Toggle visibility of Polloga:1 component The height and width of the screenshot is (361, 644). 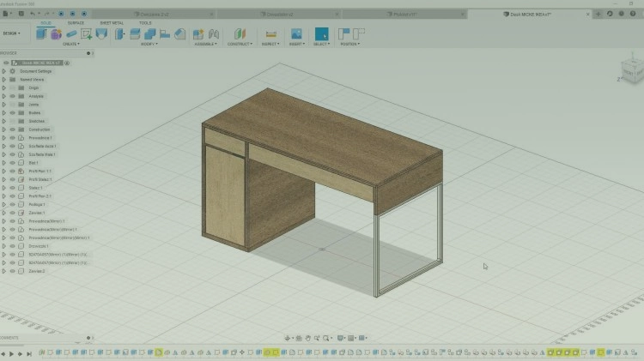[x=12, y=204]
